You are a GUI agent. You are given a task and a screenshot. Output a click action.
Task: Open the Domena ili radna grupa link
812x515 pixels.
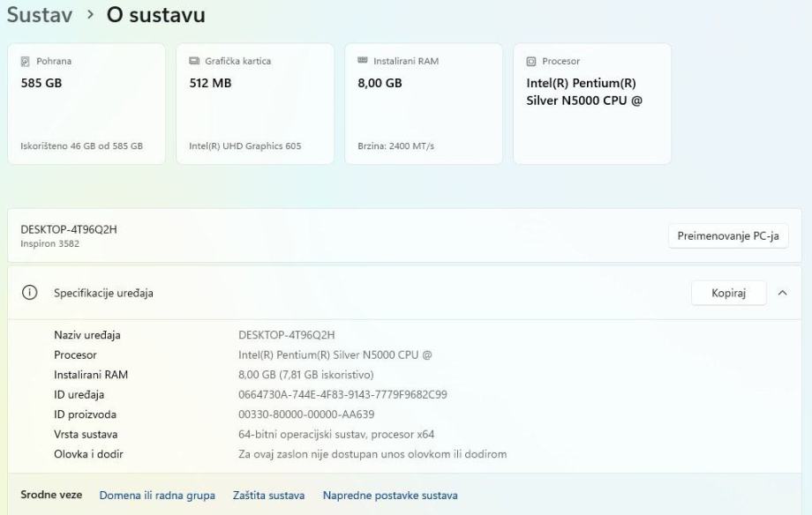[157, 496]
